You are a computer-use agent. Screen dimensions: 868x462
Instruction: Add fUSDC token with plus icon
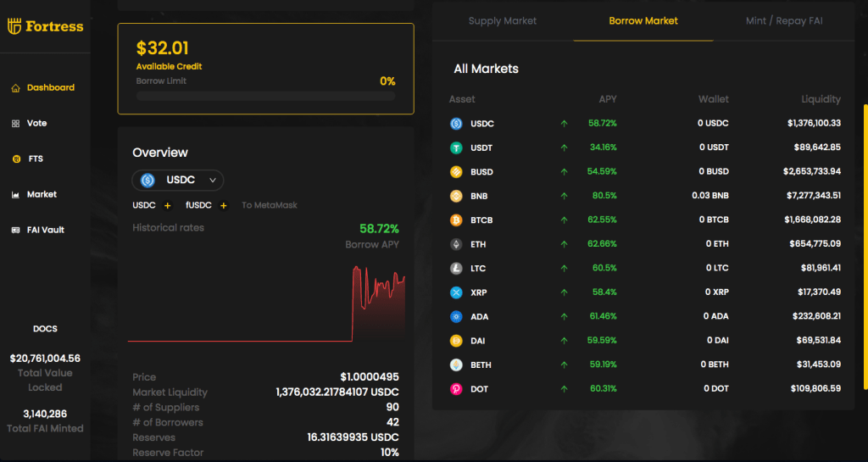[x=224, y=206]
